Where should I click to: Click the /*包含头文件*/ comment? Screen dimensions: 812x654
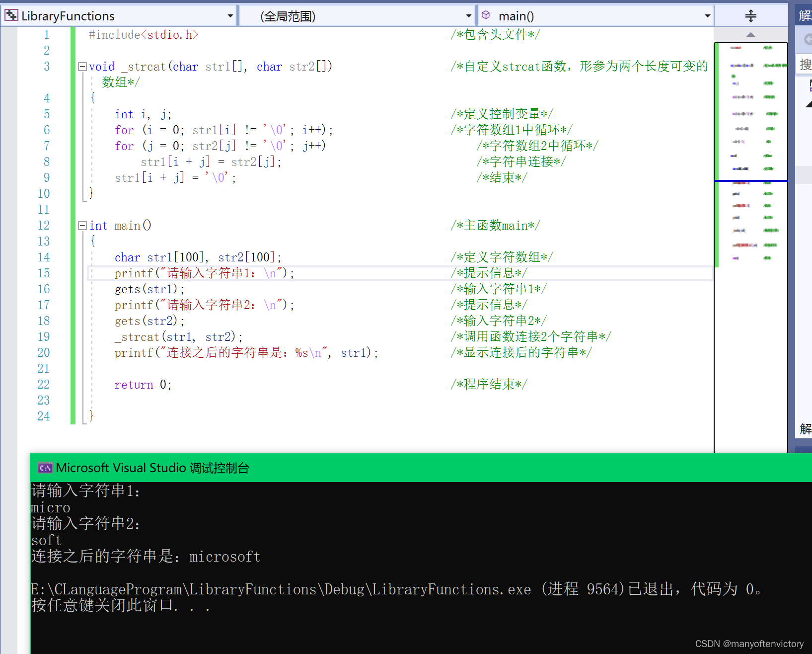tap(496, 35)
